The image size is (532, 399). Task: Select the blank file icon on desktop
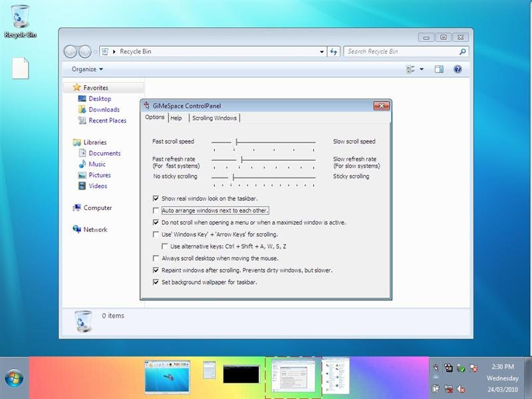coord(21,68)
